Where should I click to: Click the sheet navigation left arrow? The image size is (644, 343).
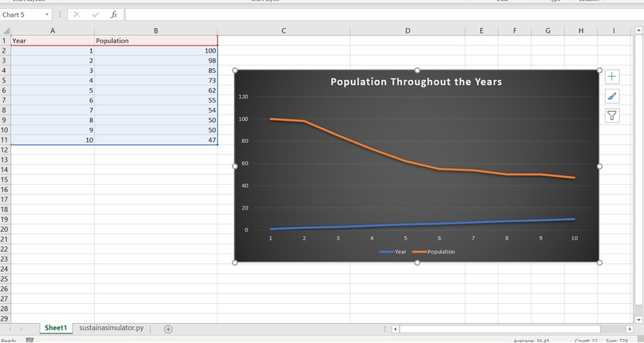(x=10, y=329)
